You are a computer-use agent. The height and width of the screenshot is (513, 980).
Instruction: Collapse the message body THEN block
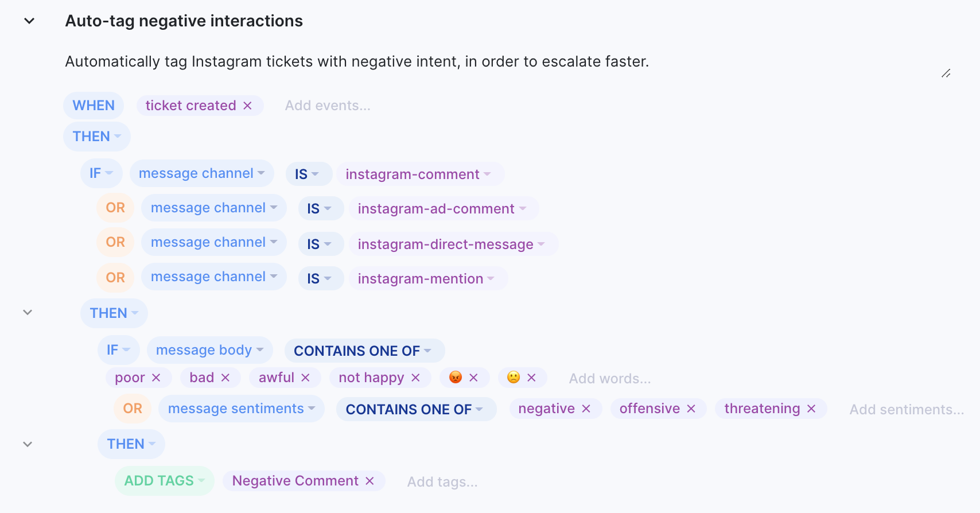pos(28,313)
